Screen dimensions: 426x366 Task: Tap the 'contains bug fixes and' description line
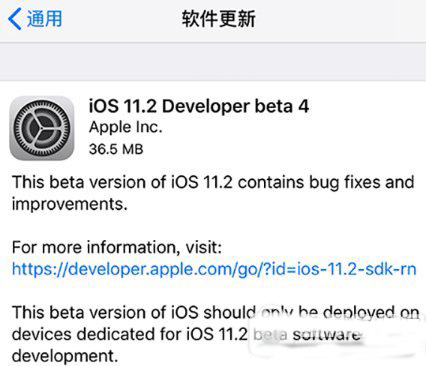click(326, 183)
